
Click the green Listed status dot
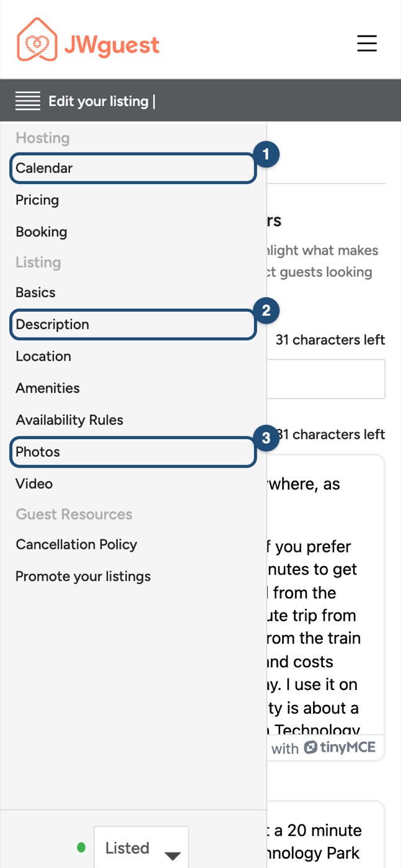81,847
